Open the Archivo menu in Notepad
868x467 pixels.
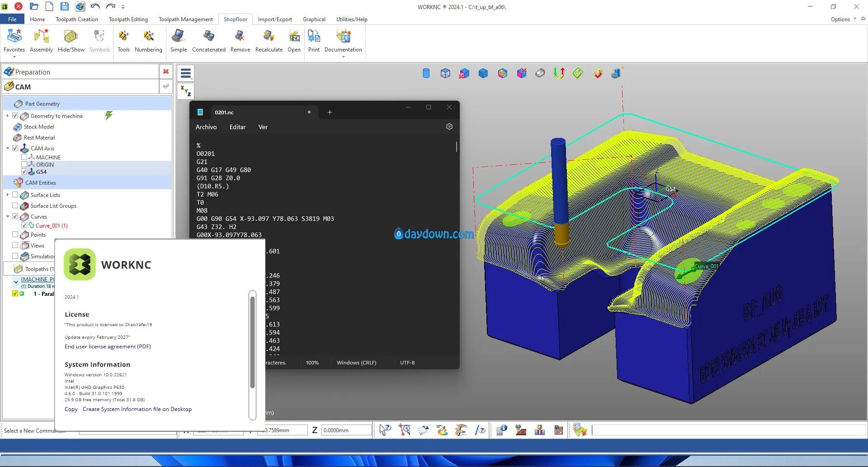click(x=206, y=127)
